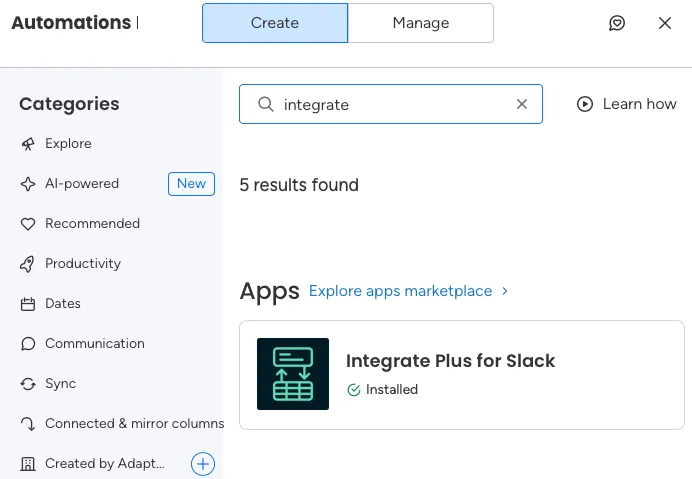The height and width of the screenshot is (479, 692).
Task: Click the Integrate Plus for Slack app logo
Action: click(x=293, y=374)
